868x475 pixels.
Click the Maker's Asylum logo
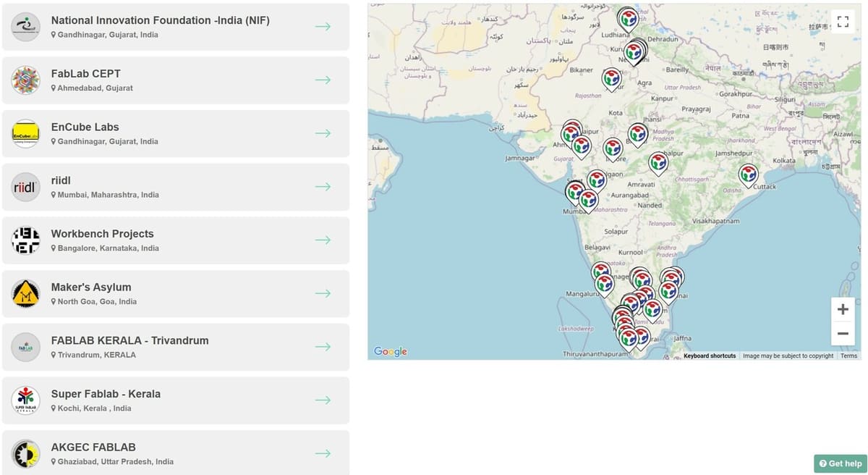(25, 293)
